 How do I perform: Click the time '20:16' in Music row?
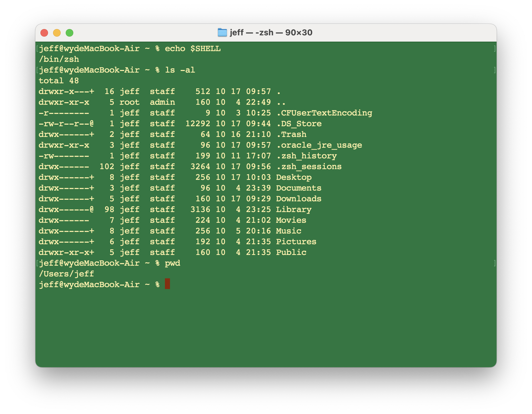pos(258,231)
